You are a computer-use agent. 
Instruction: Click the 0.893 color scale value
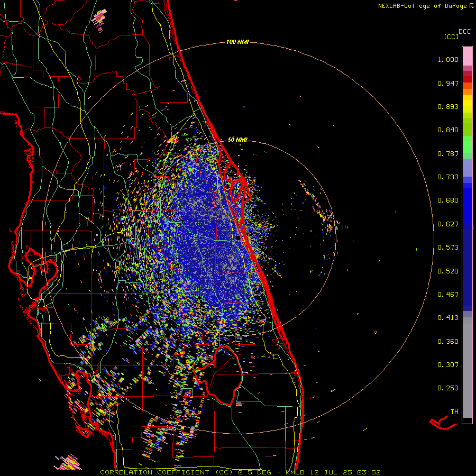point(448,106)
